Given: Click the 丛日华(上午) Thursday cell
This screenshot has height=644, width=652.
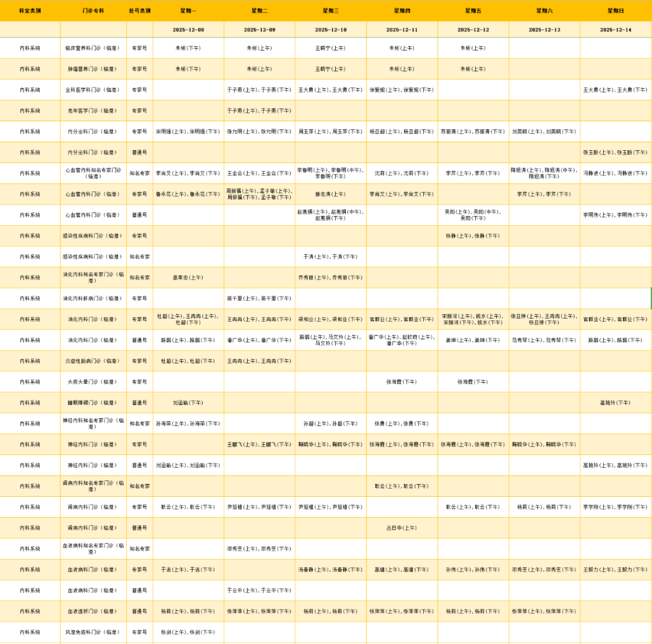Looking at the screenshot, I should 401,528.
